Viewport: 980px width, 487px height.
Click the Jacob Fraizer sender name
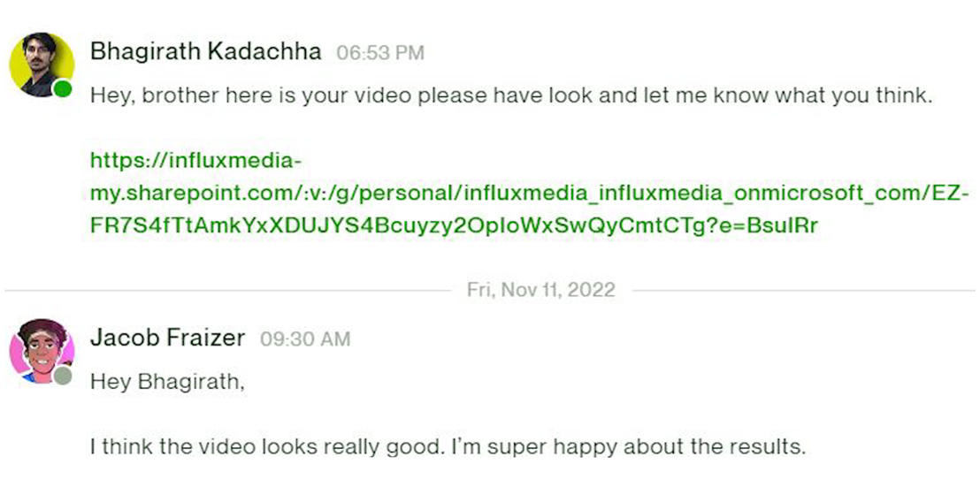[167, 338]
